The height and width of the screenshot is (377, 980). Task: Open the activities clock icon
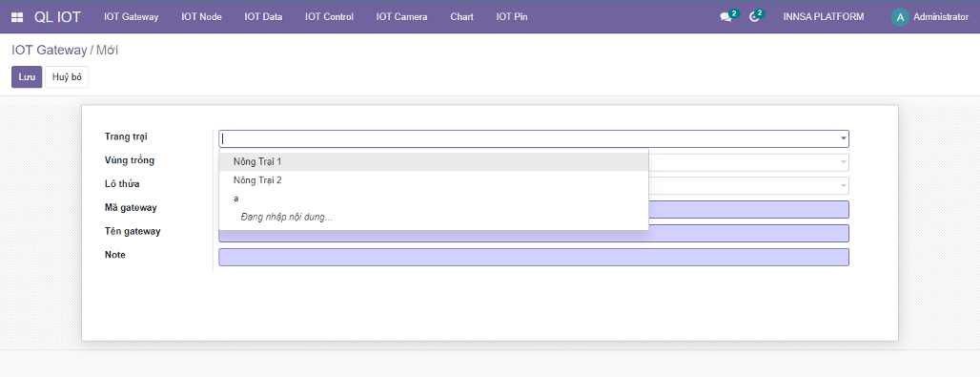754,17
